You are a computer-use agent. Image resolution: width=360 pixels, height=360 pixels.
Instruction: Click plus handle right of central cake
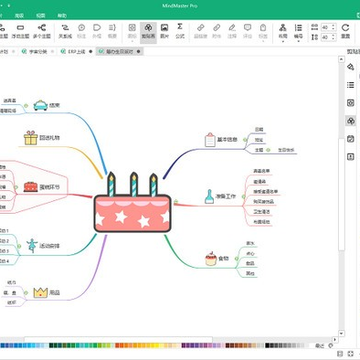click(176, 201)
